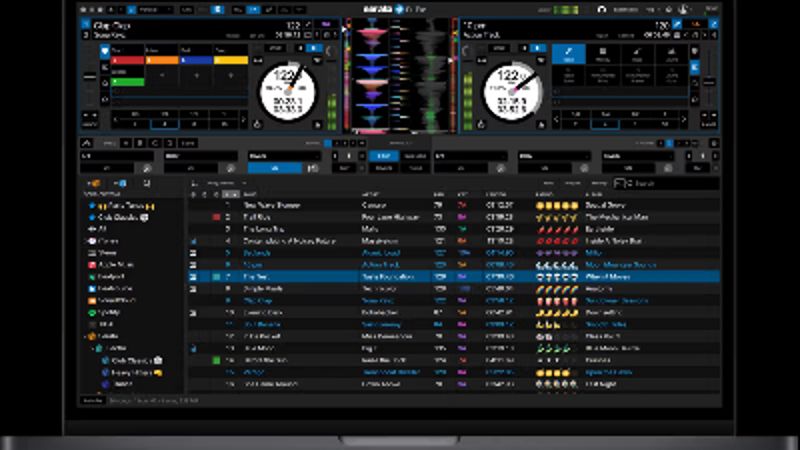Viewport: 800px width, 450px height.
Task: Select the orange cue point pad on the left deck
Action: [x=162, y=60]
